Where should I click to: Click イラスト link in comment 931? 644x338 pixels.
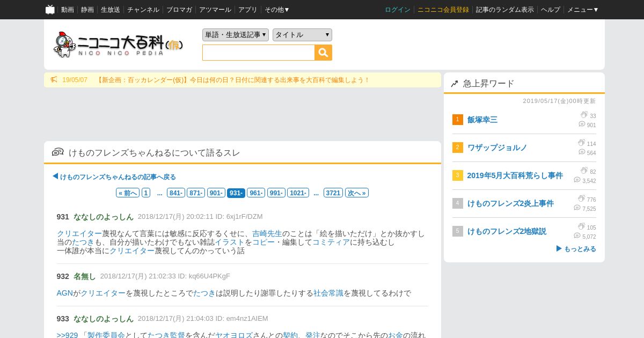[230, 242]
